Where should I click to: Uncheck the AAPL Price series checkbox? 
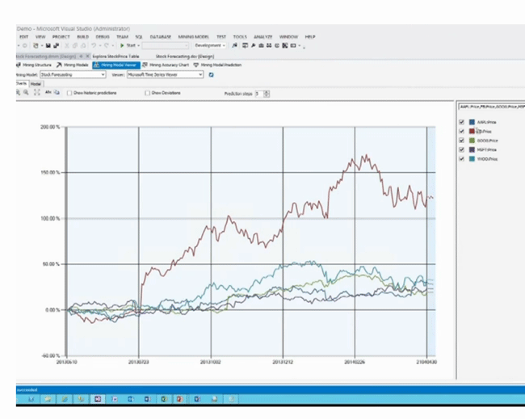(461, 122)
